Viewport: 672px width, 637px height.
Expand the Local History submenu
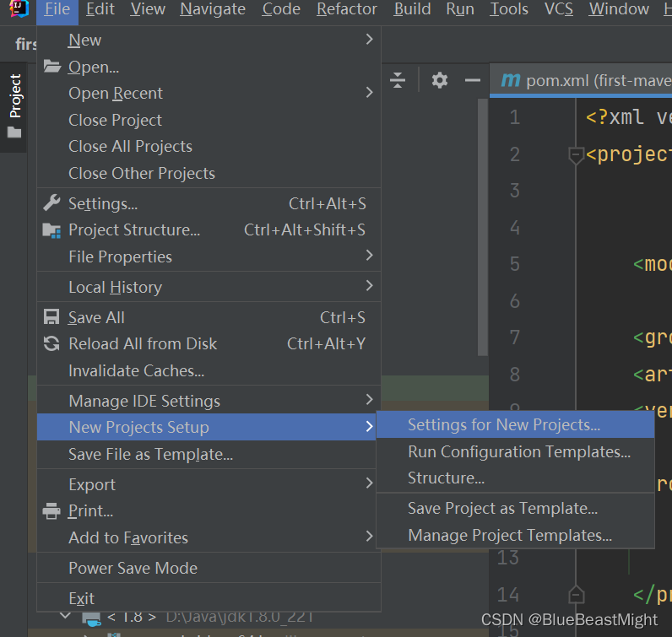[209, 287]
